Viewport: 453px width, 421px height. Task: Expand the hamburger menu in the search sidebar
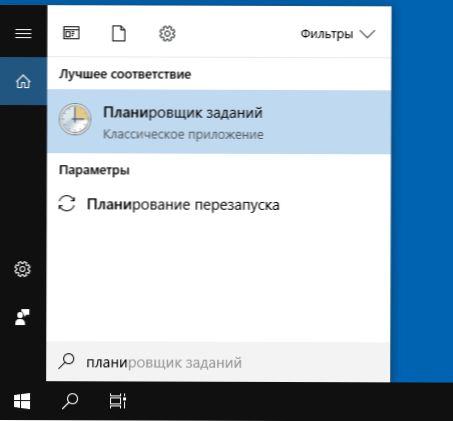(23, 33)
